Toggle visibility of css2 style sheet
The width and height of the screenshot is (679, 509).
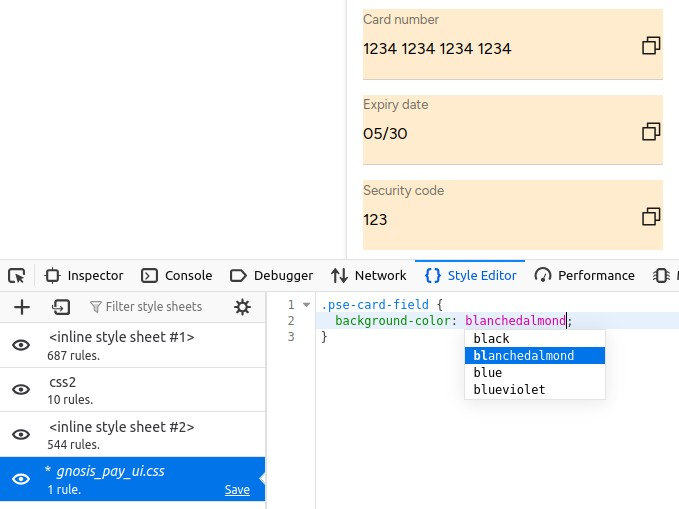pyautogui.click(x=21, y=390)
